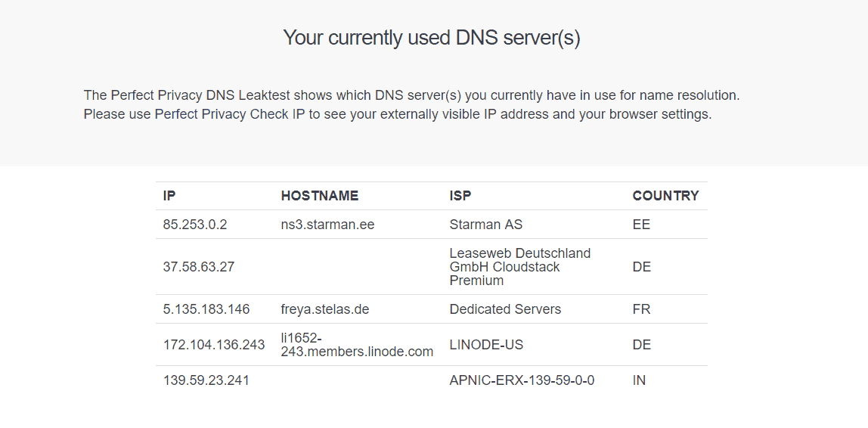The height and width of the screenshot is (428, 868).
Task: Select IP address 139.59.23.241
Action: pyautogui.click(x=206, y=380)
